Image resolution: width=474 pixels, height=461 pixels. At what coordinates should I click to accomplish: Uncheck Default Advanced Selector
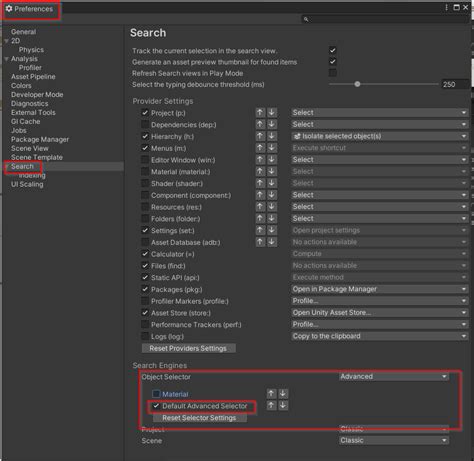click(156, 406)
